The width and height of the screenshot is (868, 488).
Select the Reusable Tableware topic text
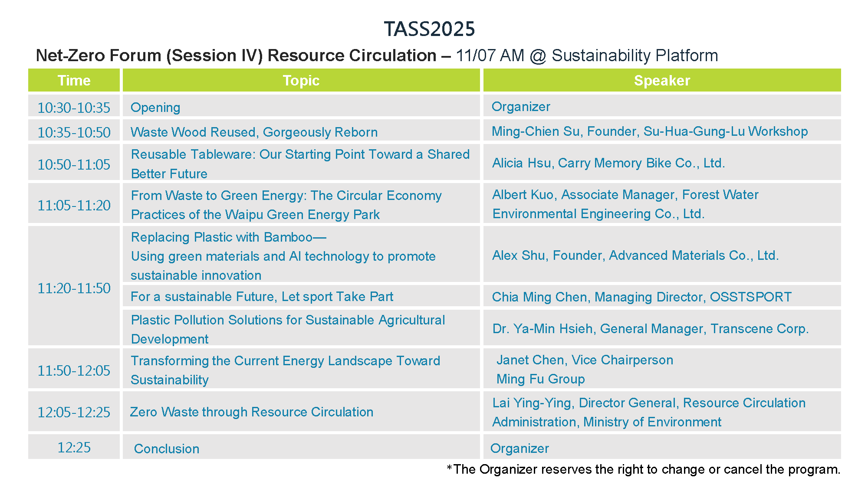click(300, 164)
